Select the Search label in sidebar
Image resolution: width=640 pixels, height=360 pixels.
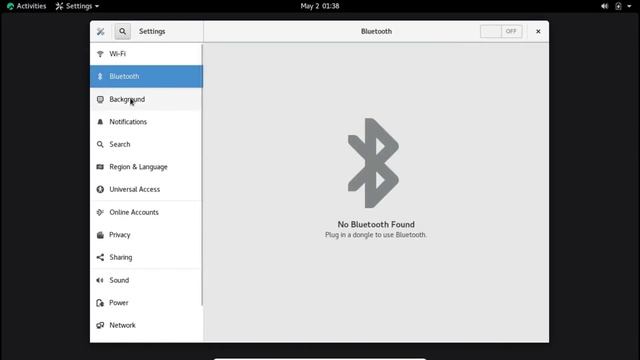(x=120, y=144)
